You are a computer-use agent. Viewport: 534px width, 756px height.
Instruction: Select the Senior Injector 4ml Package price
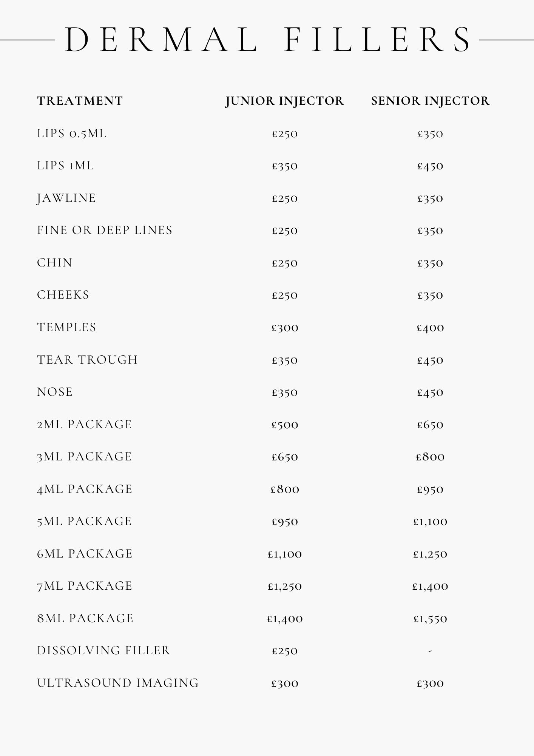(430, 490)
